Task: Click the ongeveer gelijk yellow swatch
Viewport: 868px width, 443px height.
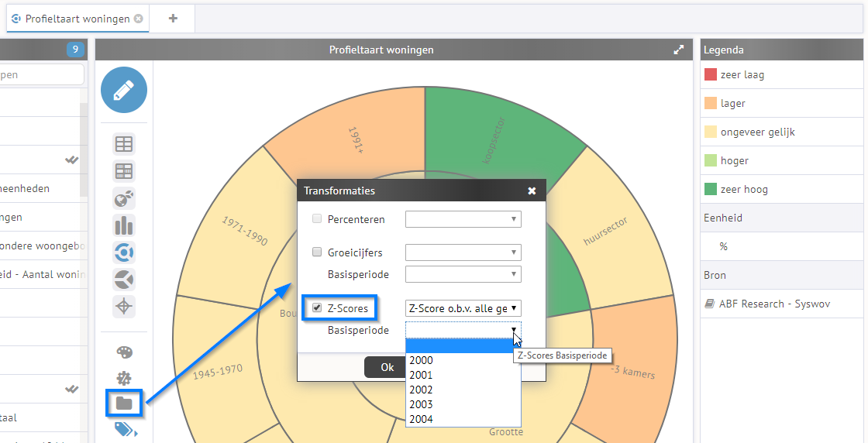Action: tap(710, 132)
